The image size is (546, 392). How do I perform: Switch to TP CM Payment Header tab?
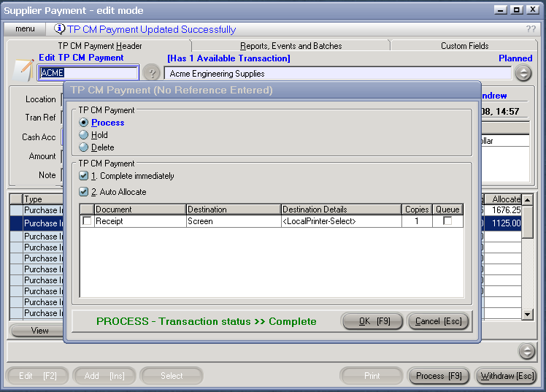click(99, 46)
